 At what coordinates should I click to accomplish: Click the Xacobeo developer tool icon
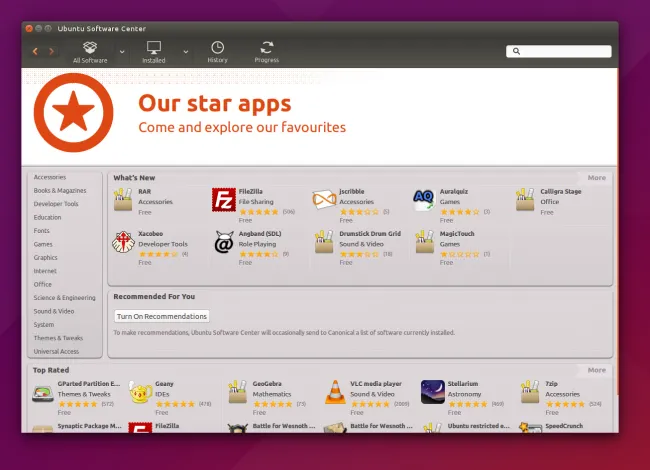[124, 243]
